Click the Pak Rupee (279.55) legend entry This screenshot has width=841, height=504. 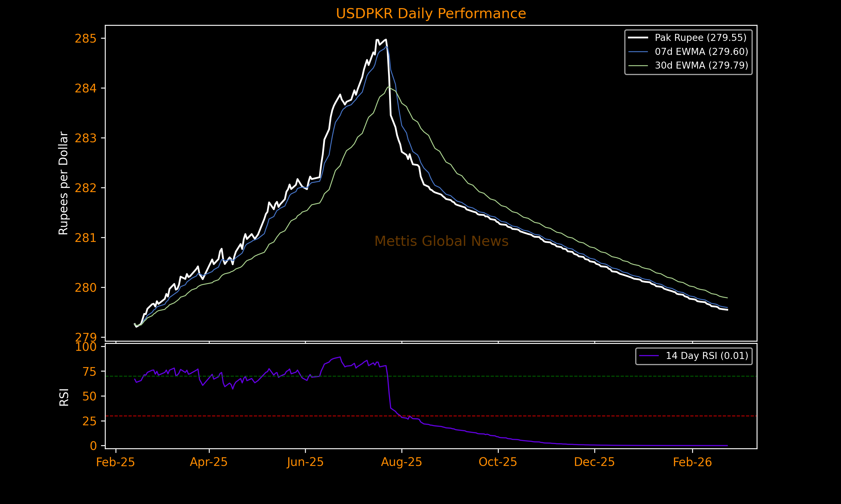701,38
